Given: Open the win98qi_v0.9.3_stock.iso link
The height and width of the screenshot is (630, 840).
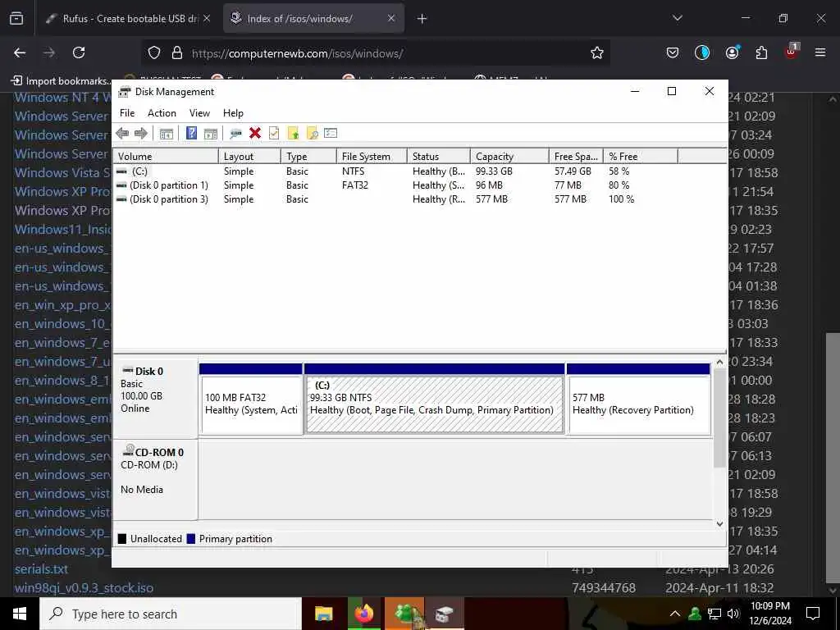Looking at the screenshot, I should [x=84, y=587].
